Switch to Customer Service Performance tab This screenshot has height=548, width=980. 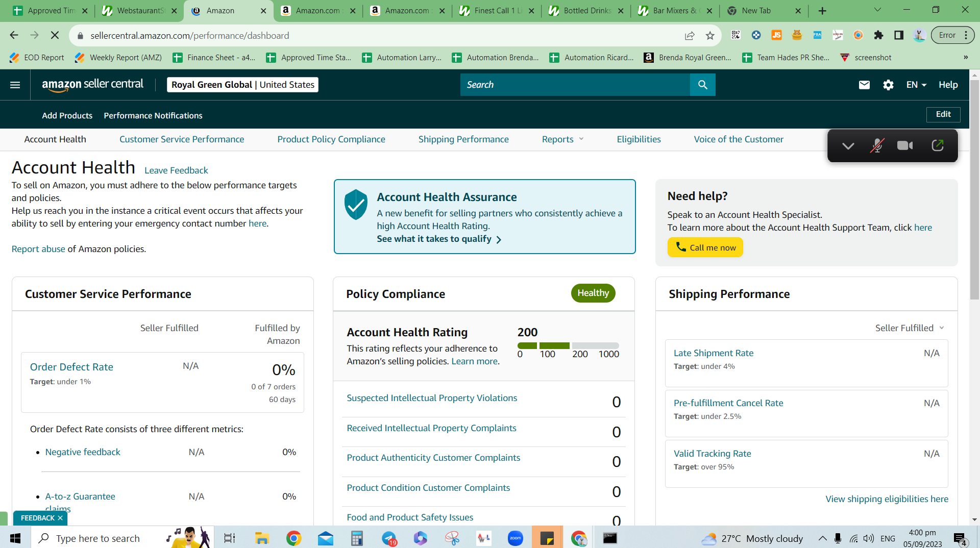click(x=182, y=139)
